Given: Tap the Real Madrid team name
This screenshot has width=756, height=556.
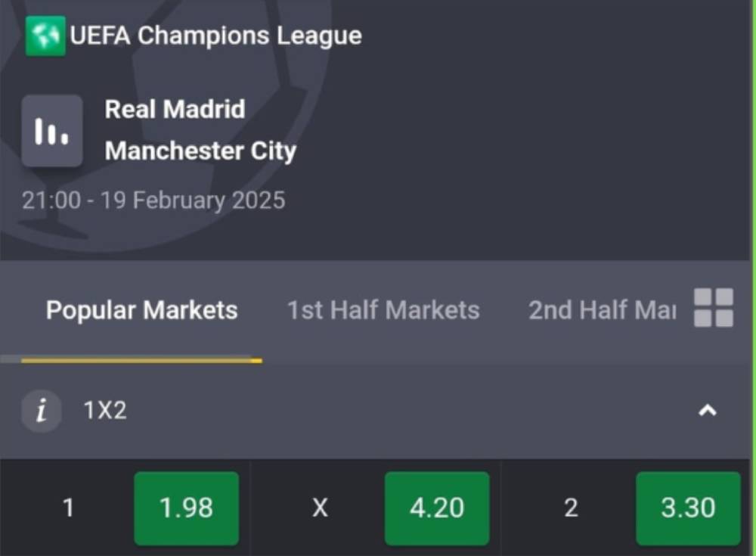Looking at the screenshot, I should pos(175,110).
